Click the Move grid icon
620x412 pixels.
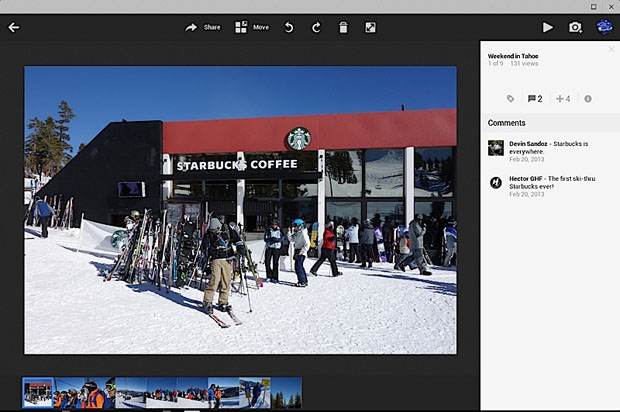[x=241, y=27]
